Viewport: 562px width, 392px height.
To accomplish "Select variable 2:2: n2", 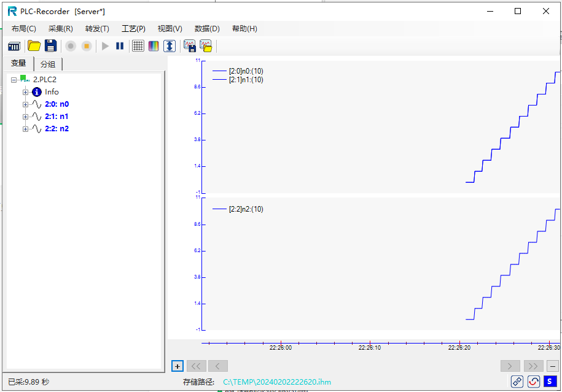I will click(57, 128).
